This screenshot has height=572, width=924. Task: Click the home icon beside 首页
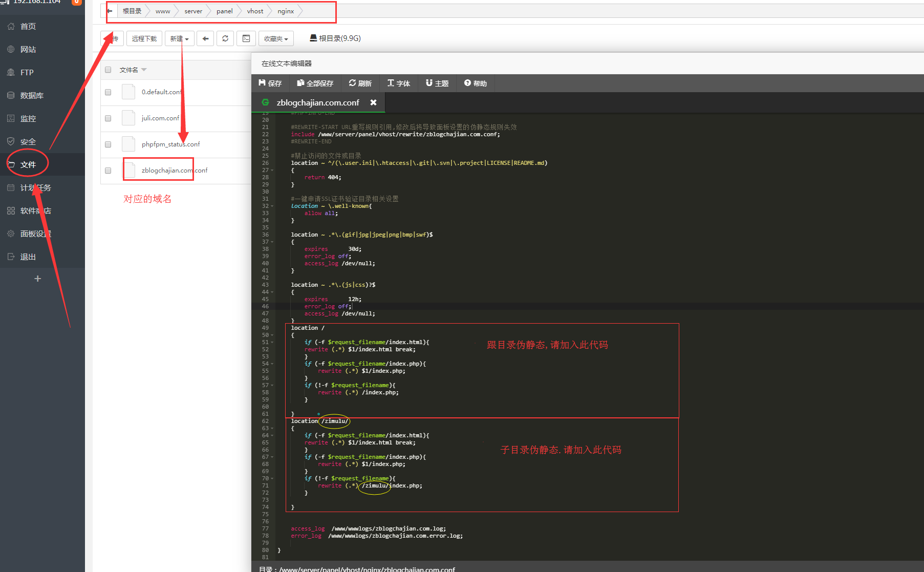pos(11,26)
